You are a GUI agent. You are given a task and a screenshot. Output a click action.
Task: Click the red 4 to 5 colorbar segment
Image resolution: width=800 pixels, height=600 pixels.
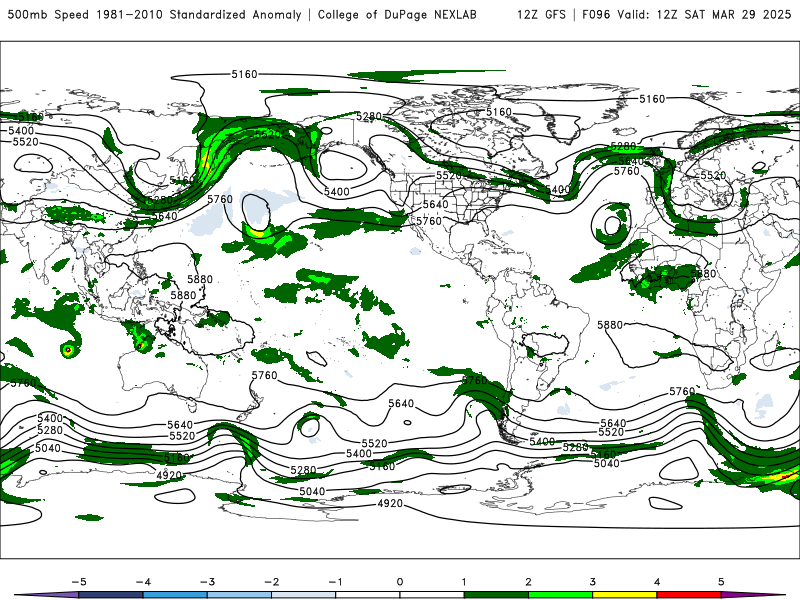click(689, 595)
